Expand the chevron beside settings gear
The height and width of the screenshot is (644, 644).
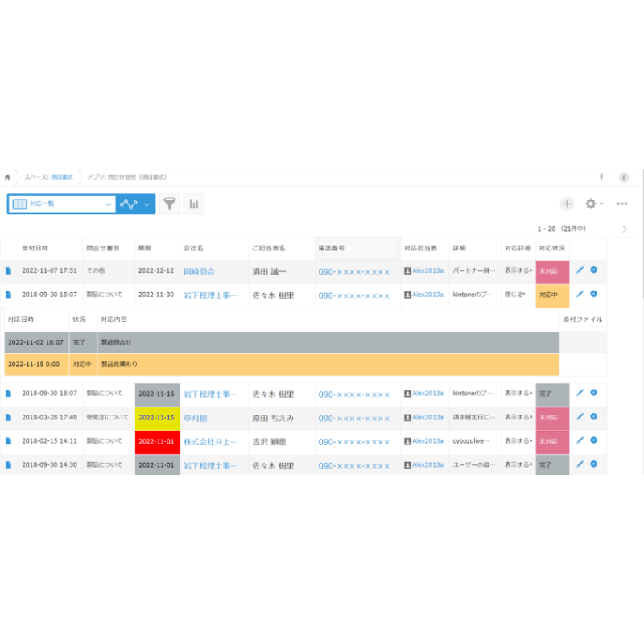tap(601, 204)
